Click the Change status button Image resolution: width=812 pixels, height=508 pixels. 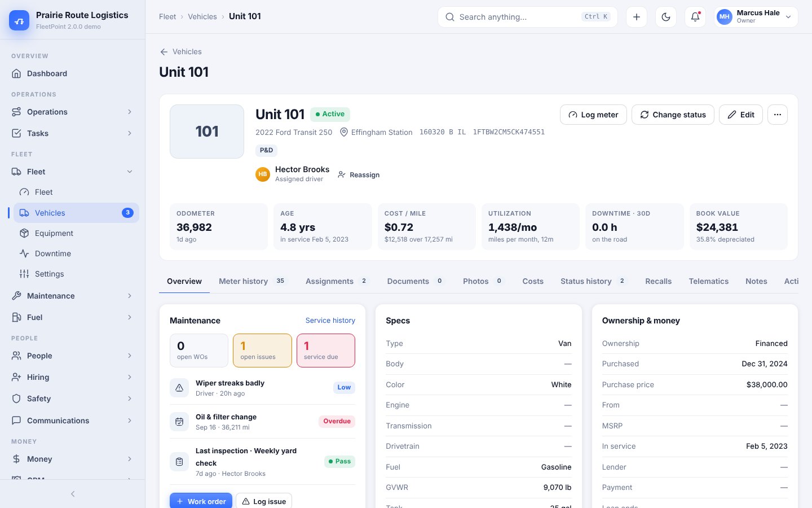point(673,115)
